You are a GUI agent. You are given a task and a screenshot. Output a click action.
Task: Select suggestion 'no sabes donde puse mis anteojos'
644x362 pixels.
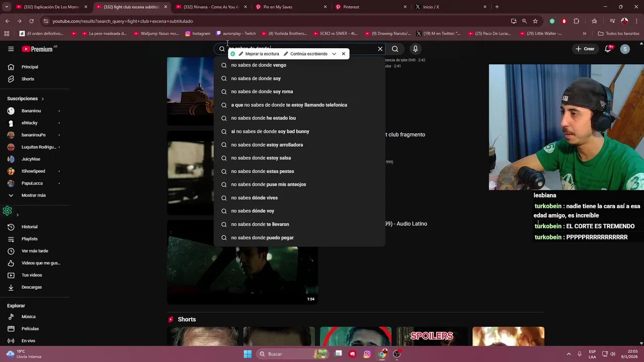(x=299, y=185)
